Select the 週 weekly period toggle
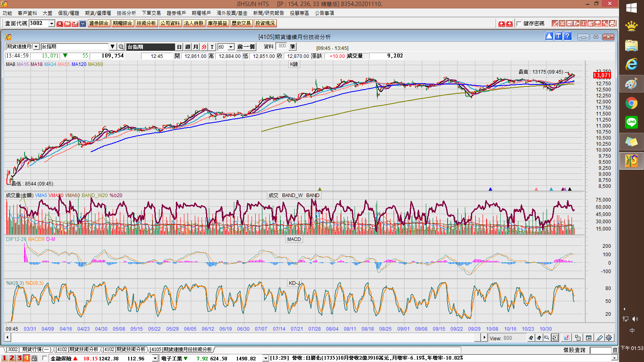 [x=188, y=47]
